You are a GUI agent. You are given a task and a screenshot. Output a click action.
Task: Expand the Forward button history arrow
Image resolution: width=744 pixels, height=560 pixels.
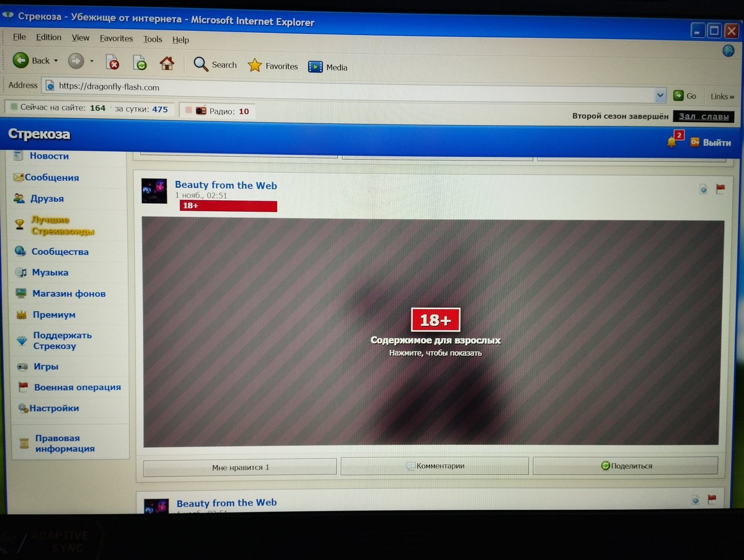pyautogui.click(x=92, y=61)
